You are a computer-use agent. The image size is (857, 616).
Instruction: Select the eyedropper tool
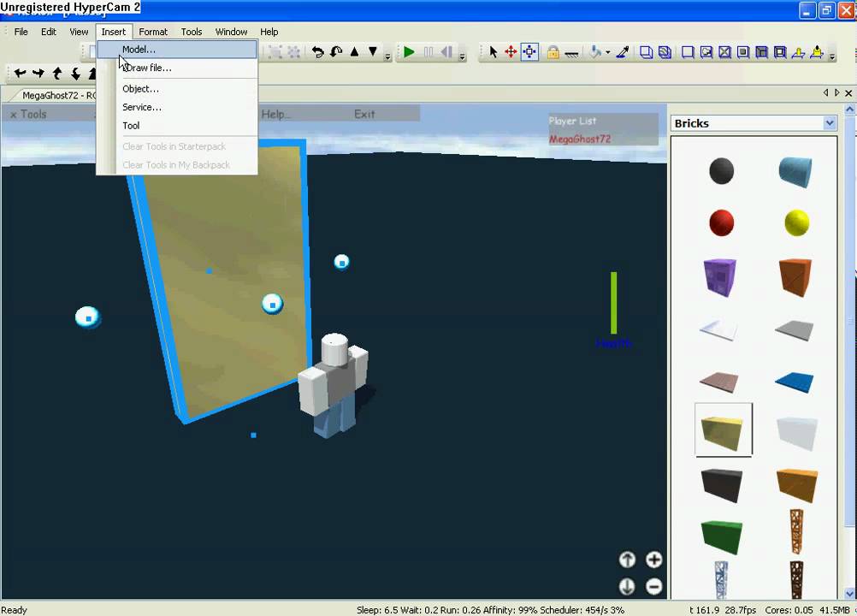[623, 52]
